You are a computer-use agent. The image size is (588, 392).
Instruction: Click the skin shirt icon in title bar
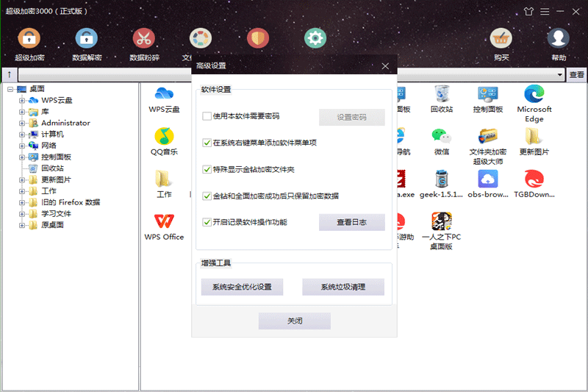(x=528, y=12)
